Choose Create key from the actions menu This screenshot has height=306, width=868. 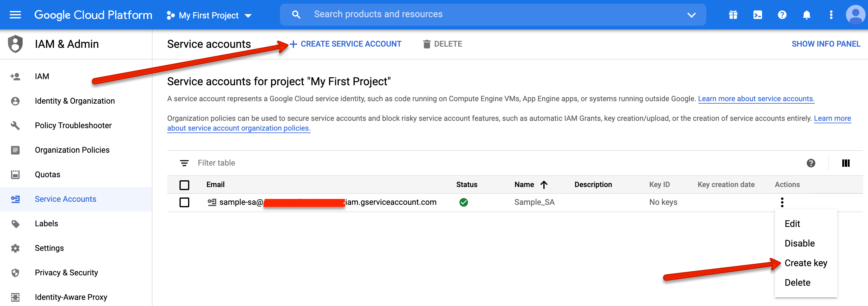[806, 263]
